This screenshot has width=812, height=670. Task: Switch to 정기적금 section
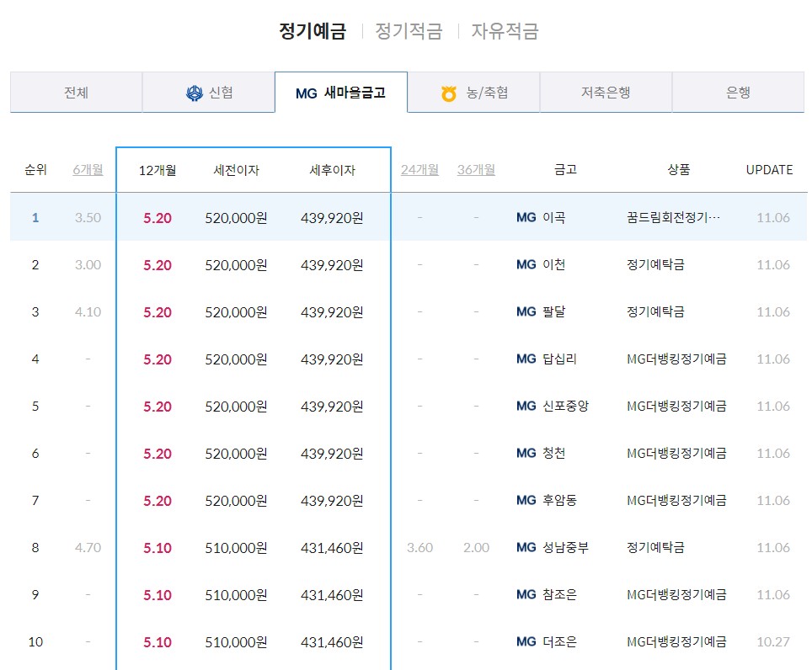coord(409,31)
